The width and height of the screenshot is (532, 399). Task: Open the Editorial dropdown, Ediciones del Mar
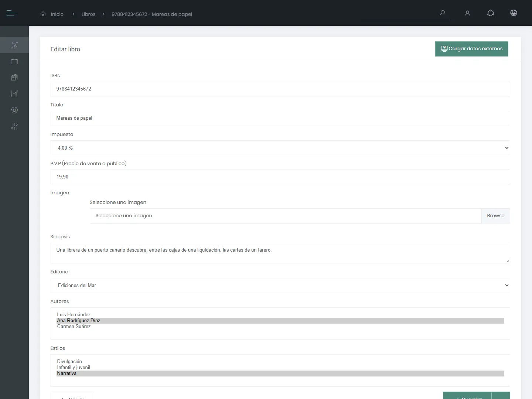click(x=280, y=285)
